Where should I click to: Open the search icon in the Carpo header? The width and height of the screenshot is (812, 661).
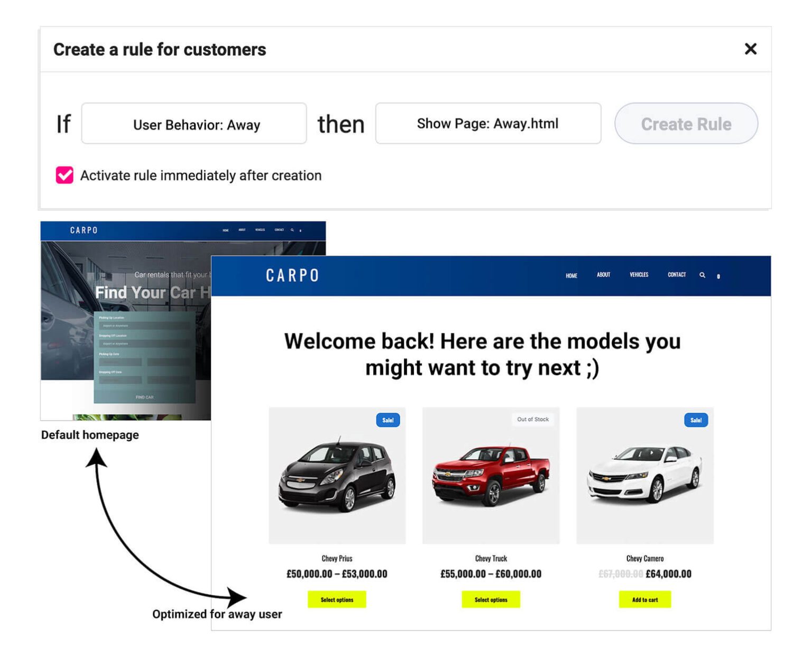click(703, 275)
